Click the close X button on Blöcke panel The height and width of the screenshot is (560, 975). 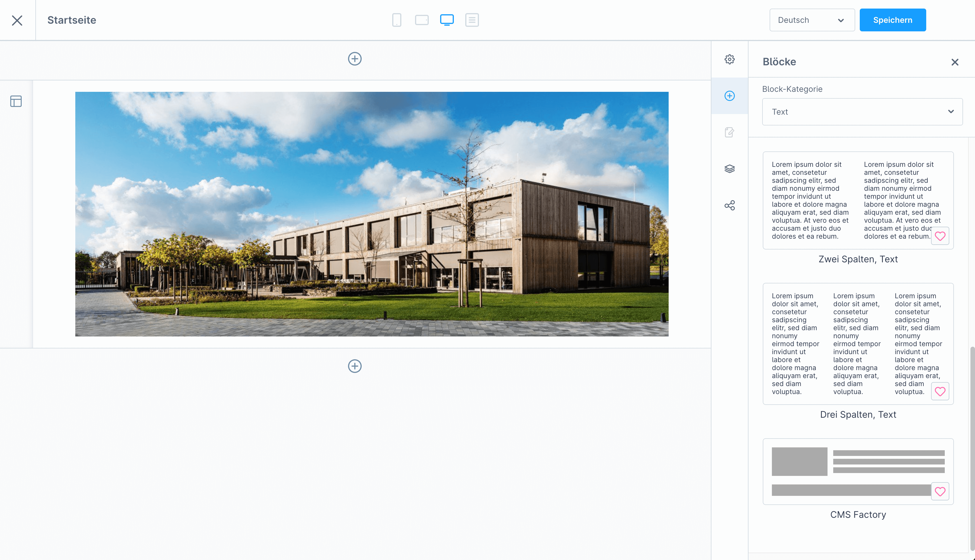click(x=955, y=62)
